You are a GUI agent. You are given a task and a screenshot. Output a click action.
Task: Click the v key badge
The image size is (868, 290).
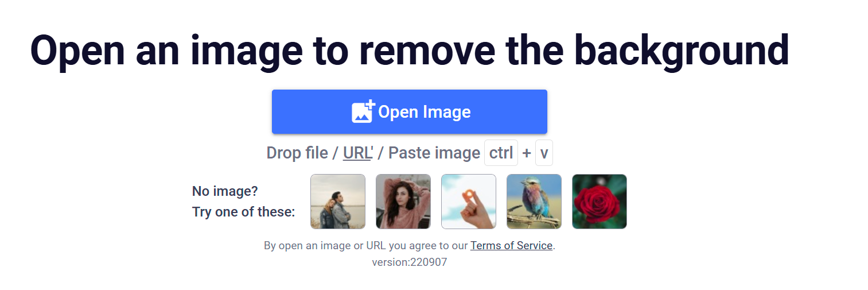click(x=544, y=153)
